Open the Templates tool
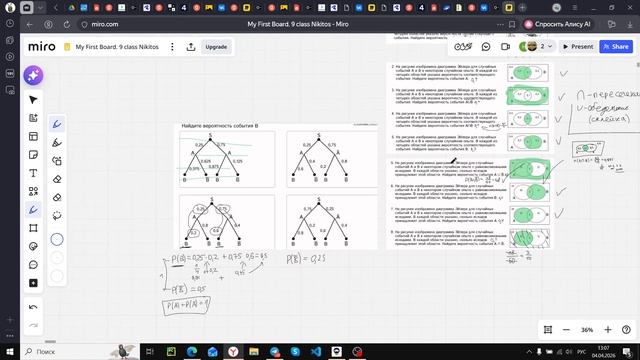Screen dimensions: 640x360 click(x=33, y=136)
